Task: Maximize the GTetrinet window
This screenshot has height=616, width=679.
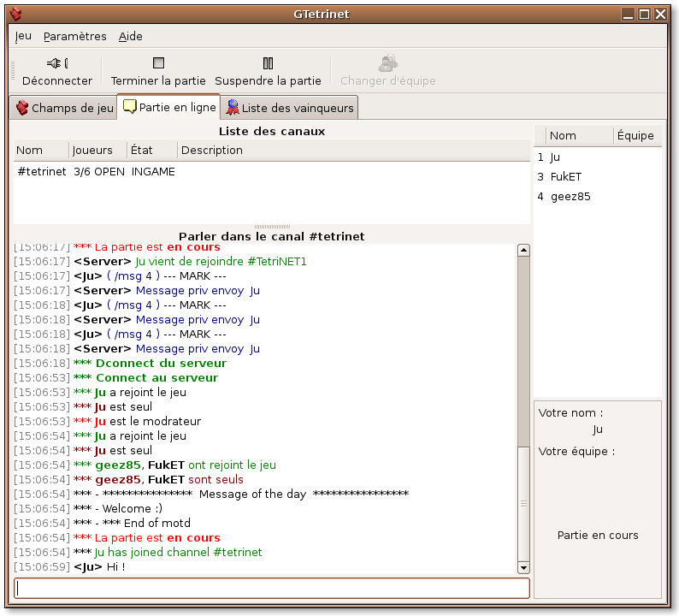Action: click(644, 15)
